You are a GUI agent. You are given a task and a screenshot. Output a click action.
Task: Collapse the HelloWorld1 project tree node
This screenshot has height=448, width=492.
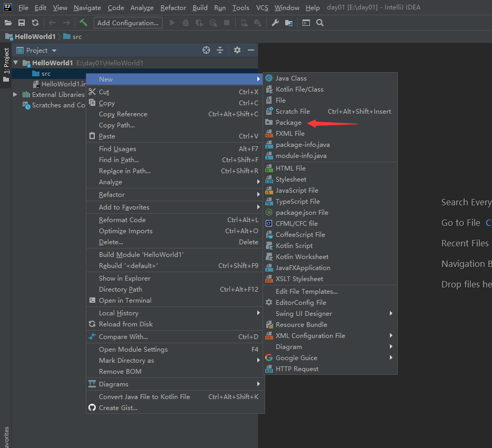point(16,63)
